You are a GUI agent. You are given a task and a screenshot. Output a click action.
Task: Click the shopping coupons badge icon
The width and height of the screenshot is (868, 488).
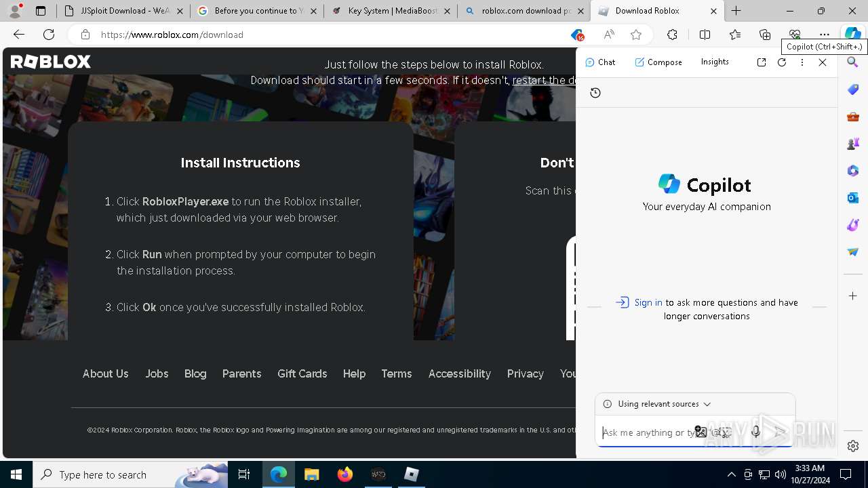click(577, 35)
